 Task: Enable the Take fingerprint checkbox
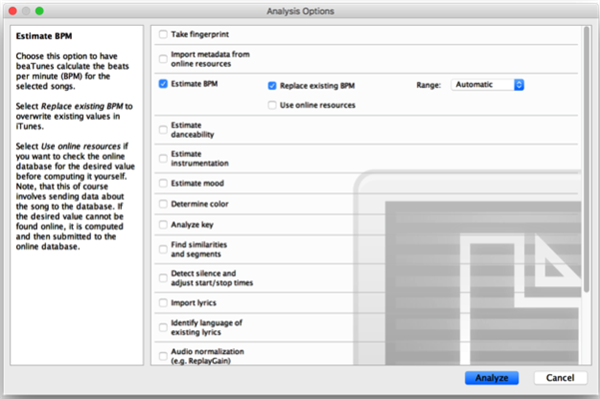[x=163, y=34]
